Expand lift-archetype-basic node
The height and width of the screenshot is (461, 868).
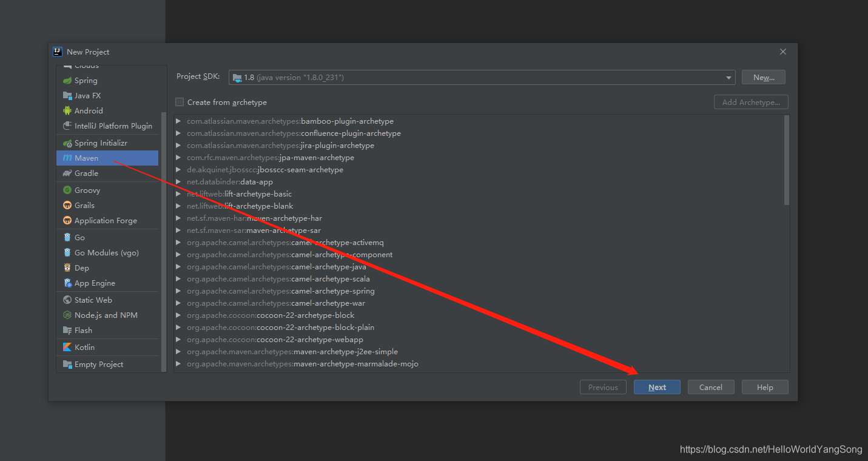(x=178, y=194)
